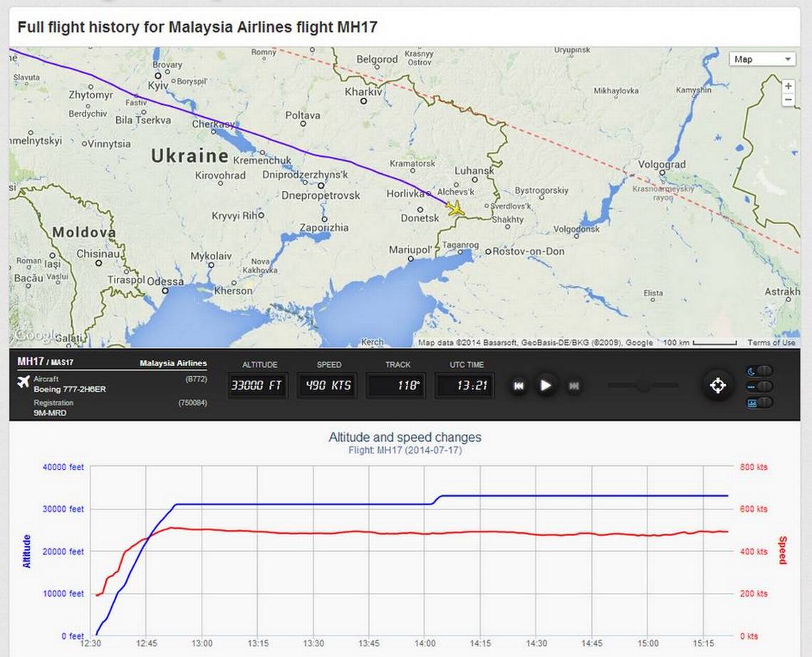Image resolution: width=812 pixels, height=657 pixels.
Task: Click the vertical Altitude axis title
Action: pos(27,552)
